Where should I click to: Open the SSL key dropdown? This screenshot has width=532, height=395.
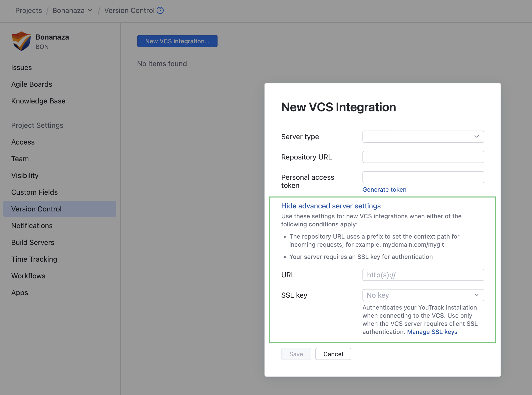(423, 295)
